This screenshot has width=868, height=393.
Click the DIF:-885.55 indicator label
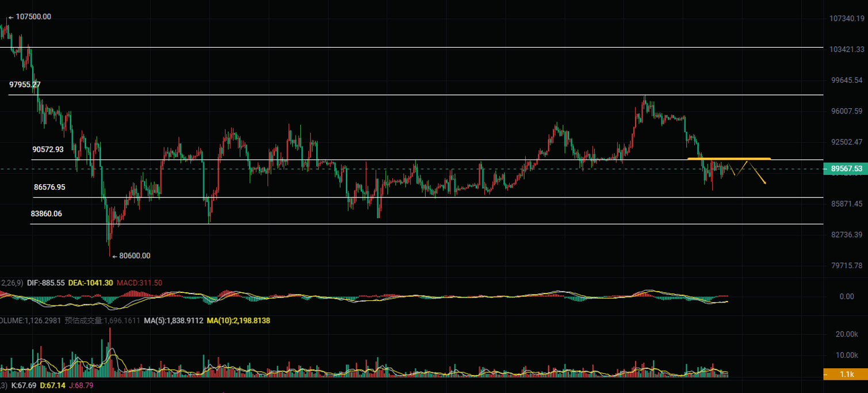coord(46,283)
